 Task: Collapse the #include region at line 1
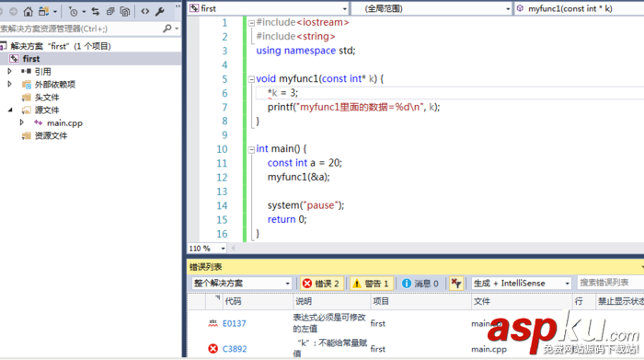click(251, 23)
